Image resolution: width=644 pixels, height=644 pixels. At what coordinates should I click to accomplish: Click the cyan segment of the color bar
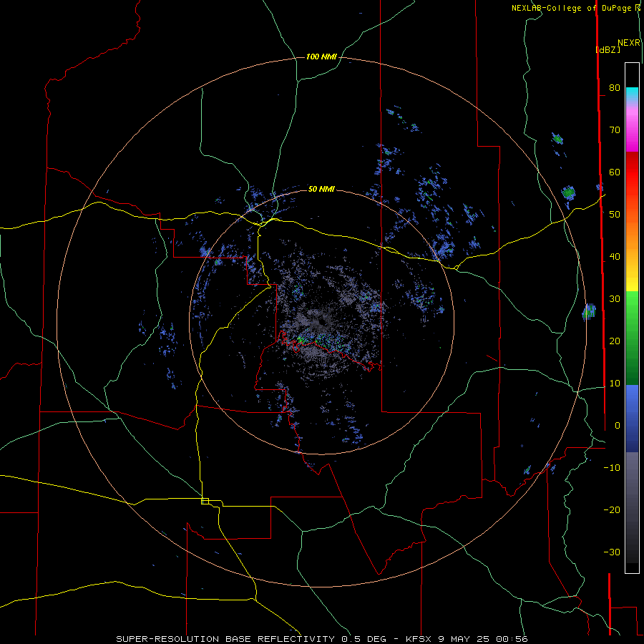(x=632, y=94)
